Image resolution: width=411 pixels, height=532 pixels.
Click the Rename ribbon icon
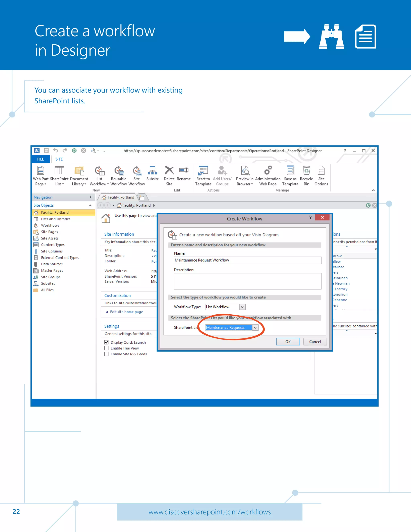coord(184,170)
